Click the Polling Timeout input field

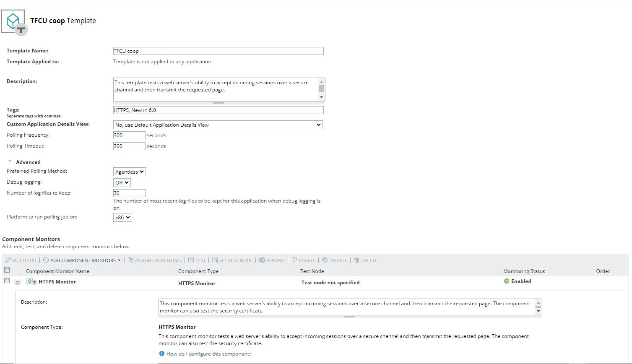click(x=129, y=146)
